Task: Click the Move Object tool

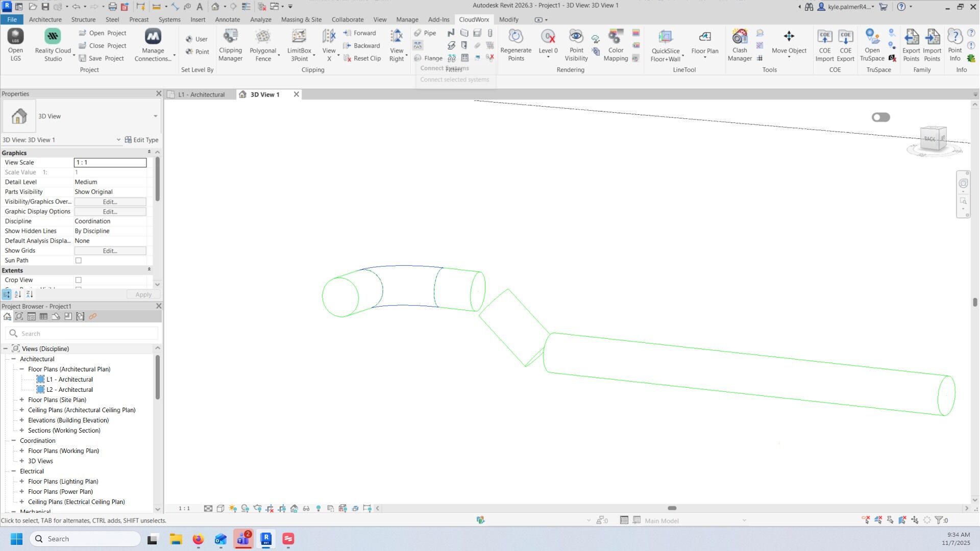Action: coord(789,42)
